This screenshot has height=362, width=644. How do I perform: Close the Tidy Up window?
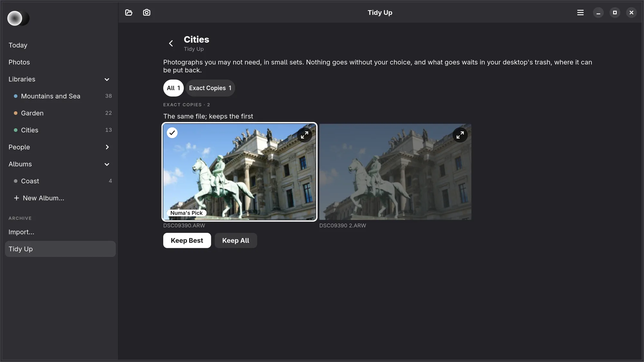coord(631,13)
